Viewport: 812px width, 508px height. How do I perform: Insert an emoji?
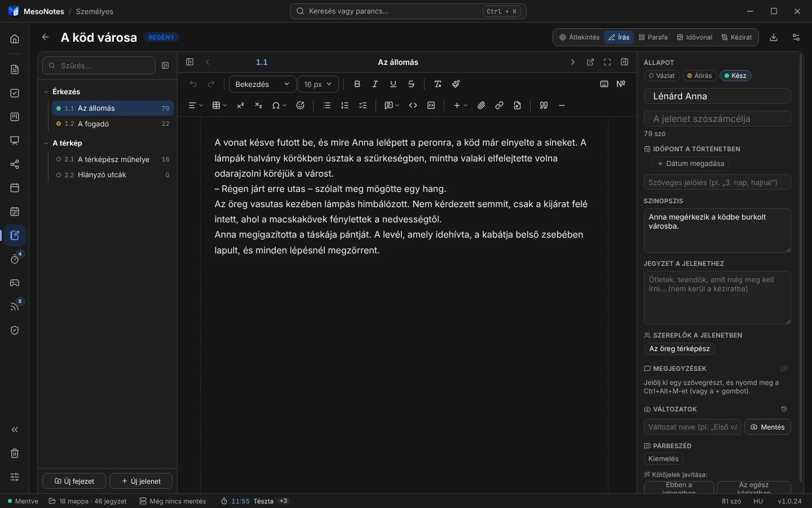pyautogui.click(x=301, y=106)
